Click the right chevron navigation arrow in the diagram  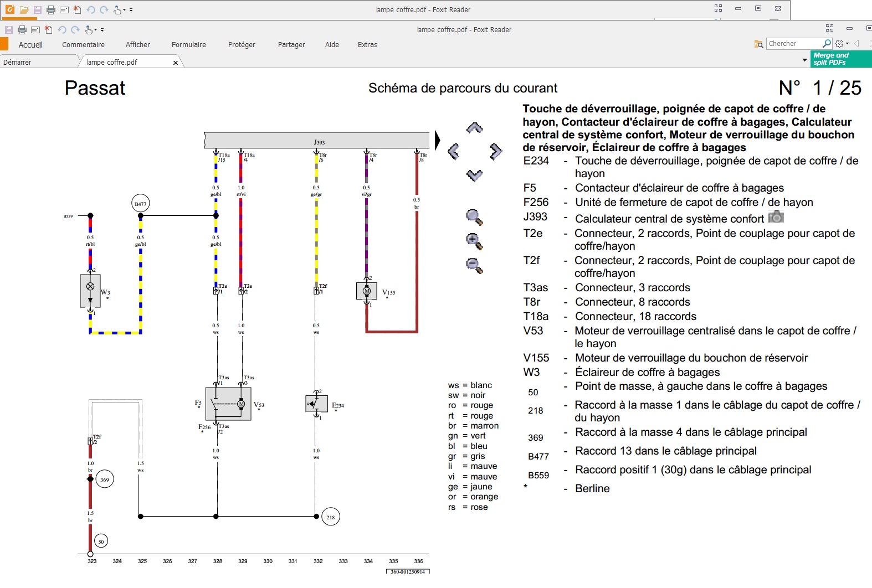tap(496, 151)
